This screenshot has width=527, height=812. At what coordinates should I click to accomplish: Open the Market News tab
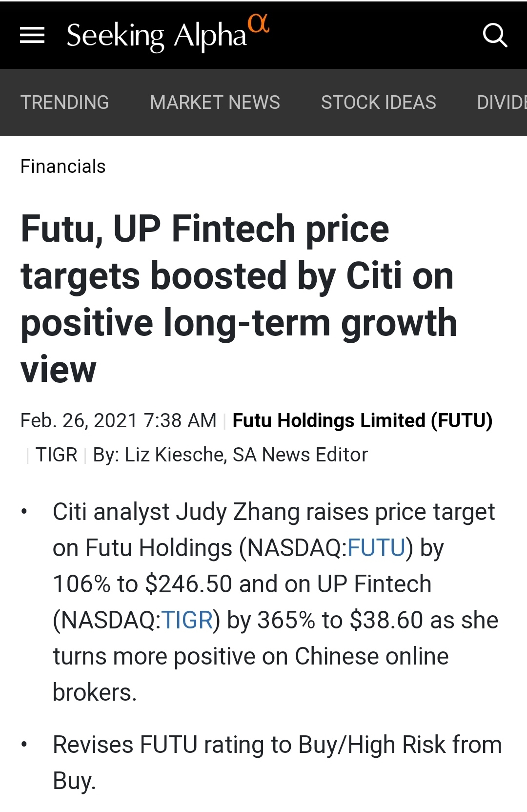[215, 103]
